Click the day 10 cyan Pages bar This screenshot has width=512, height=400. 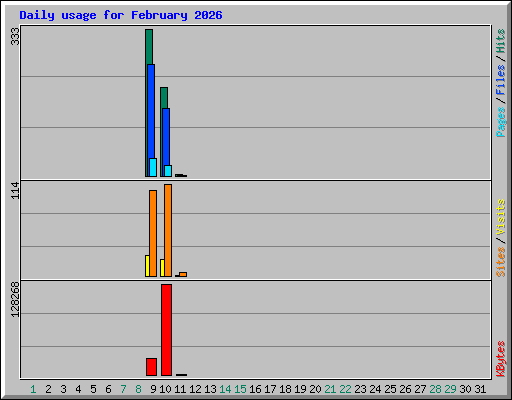168,171
